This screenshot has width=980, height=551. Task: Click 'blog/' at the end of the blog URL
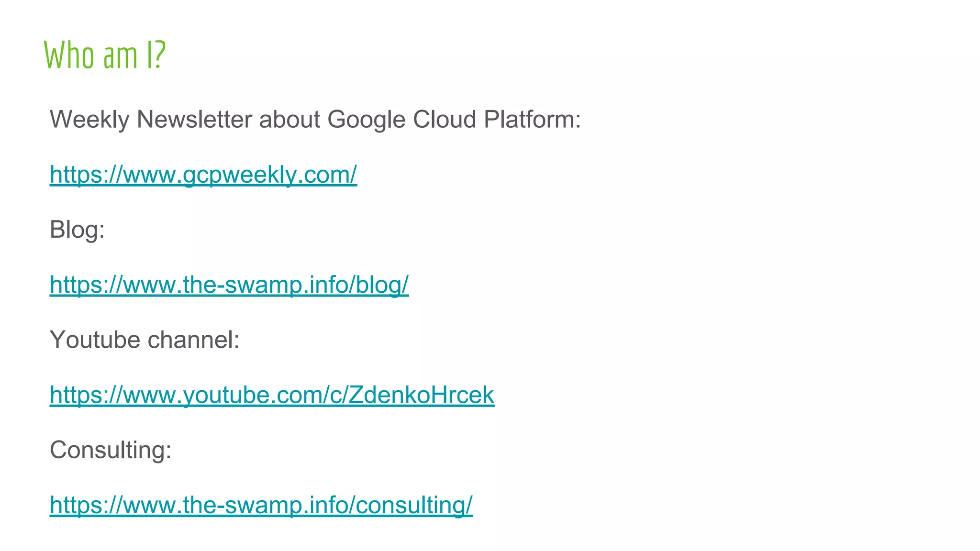382,285
